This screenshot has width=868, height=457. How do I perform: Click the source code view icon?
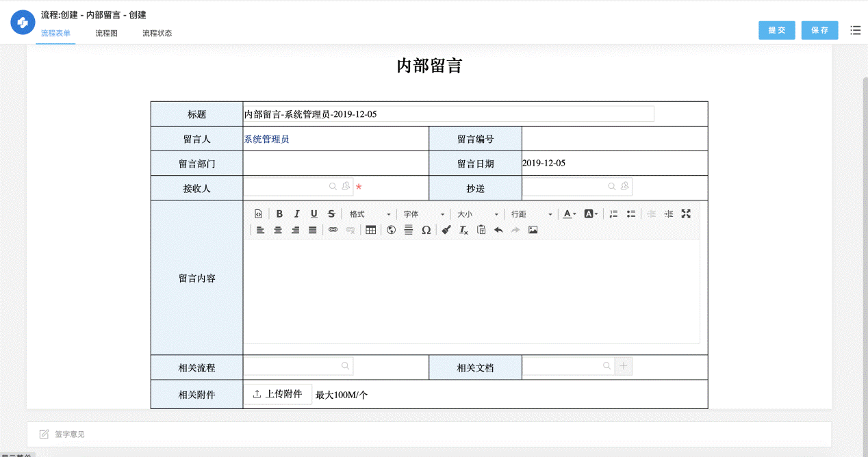[x=258, y=214]
